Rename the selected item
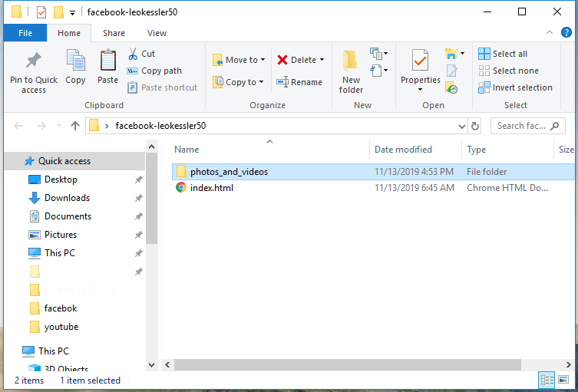The width and height of the screenshot is (578, 392). click(x=299, y=82)
